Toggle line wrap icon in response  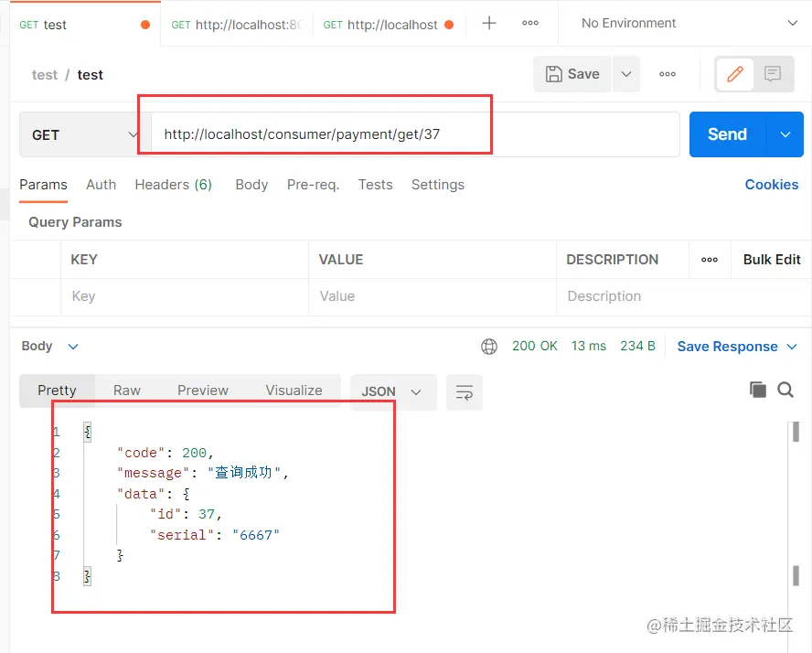[464, 392]
